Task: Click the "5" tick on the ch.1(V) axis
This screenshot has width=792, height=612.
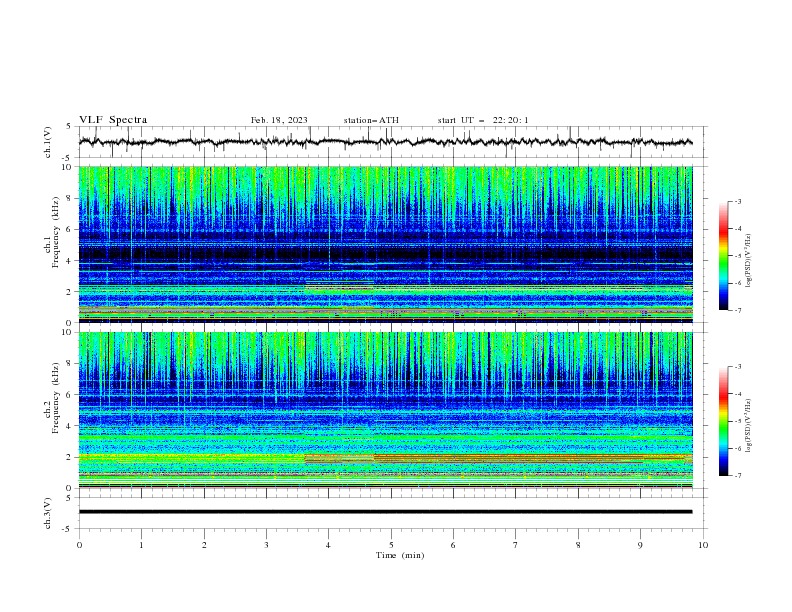Action: (x=70, y=126)
